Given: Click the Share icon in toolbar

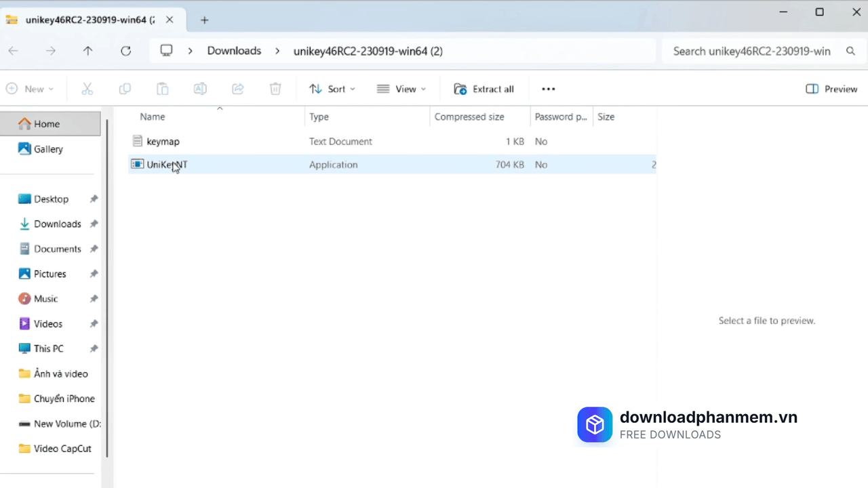Looking at the screenshot, I should click(x=238, y=89).
